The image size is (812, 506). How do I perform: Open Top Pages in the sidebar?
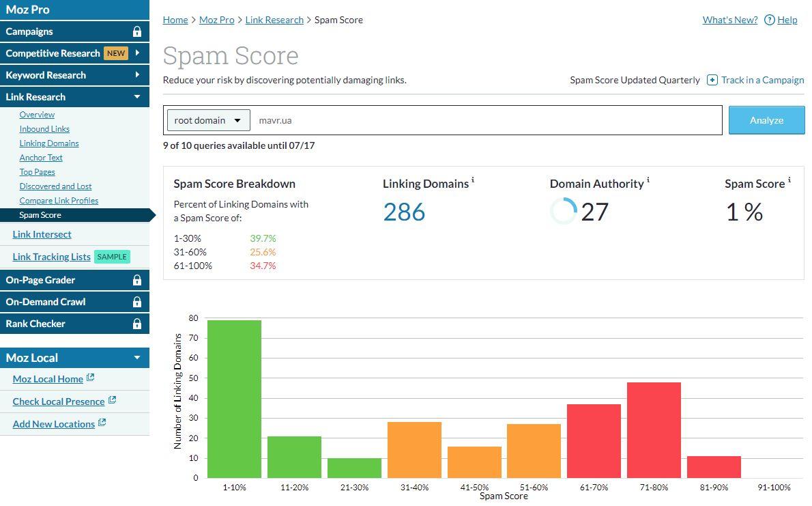pyautogui.click(x=37, y=172)
